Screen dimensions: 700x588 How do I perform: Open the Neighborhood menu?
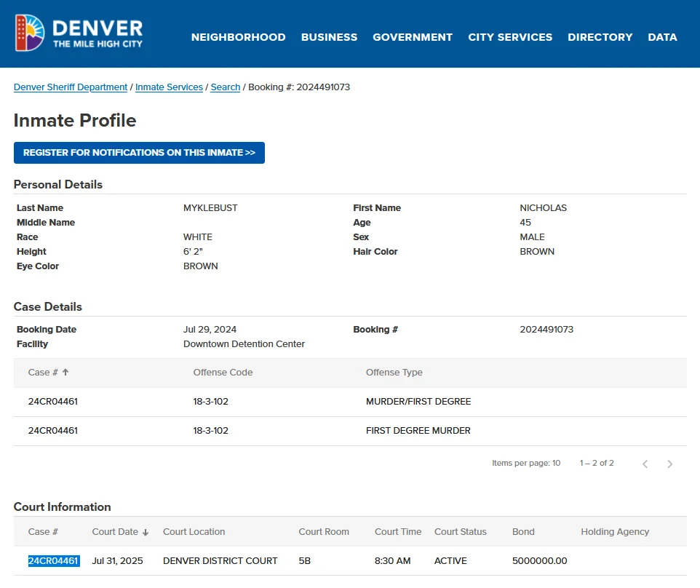click(238, 37)
